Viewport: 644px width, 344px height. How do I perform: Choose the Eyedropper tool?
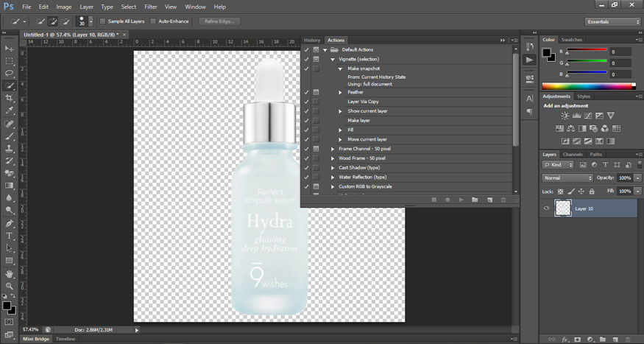(10, 110)
